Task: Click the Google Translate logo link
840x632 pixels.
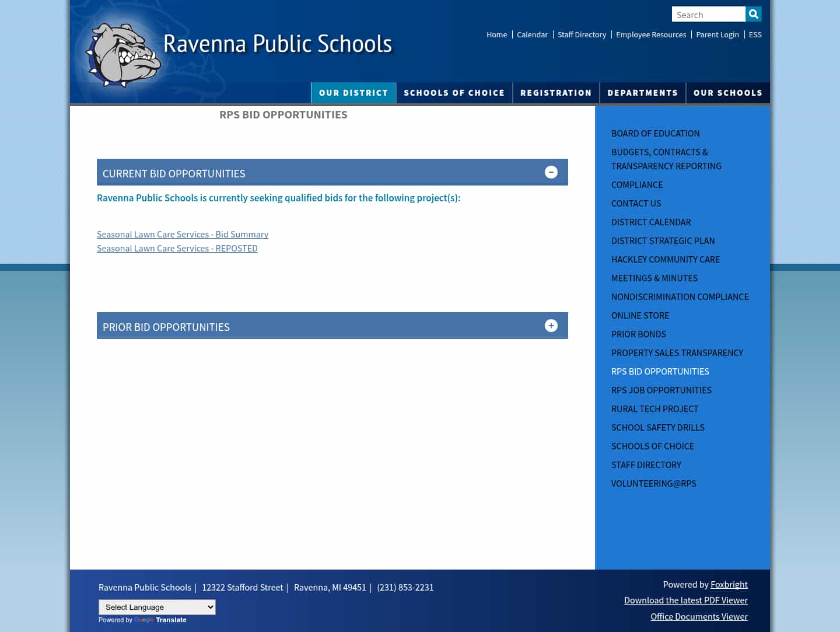Action: click(160, 620)
